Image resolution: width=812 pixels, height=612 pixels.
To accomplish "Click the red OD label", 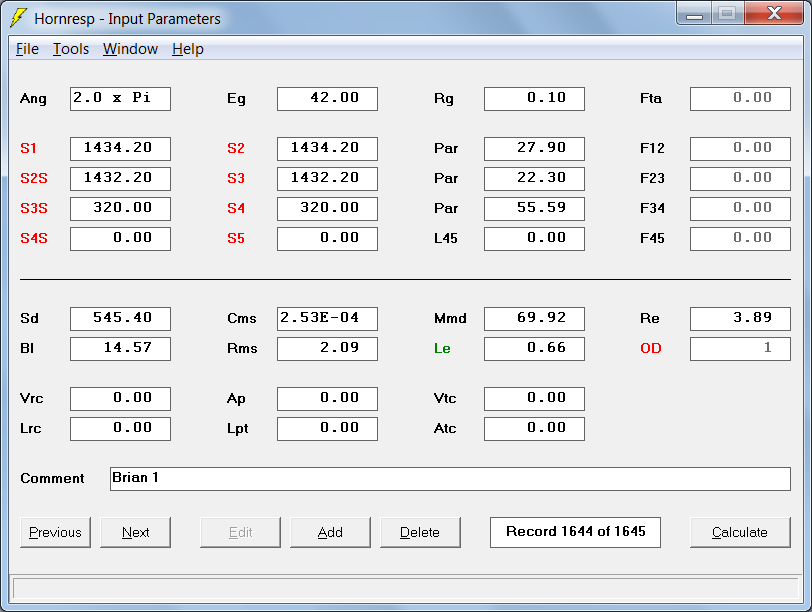I will click(x=651, y=348).
